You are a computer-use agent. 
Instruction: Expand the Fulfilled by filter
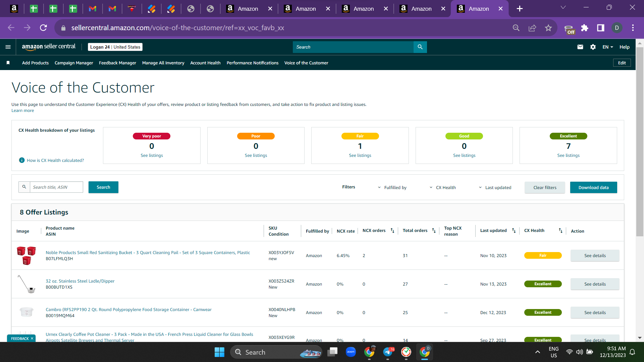(x=392, y=187)
